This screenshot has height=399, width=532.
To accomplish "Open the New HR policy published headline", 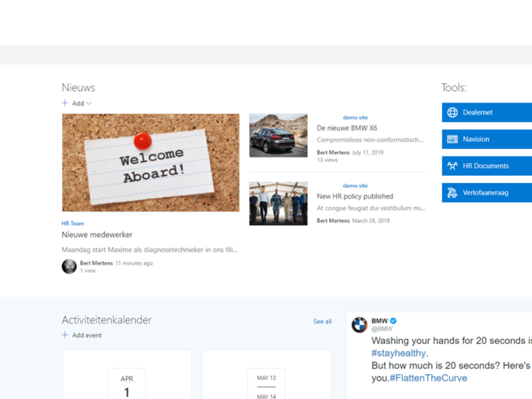I will tap(355, 196).
